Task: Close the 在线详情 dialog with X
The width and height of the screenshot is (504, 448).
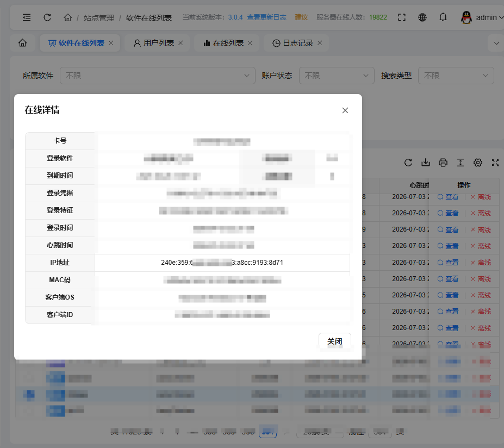Action: 345,110
